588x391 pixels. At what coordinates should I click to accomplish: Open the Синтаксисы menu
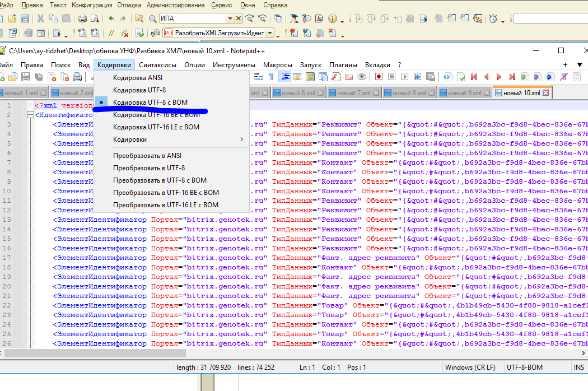point(157,65)
